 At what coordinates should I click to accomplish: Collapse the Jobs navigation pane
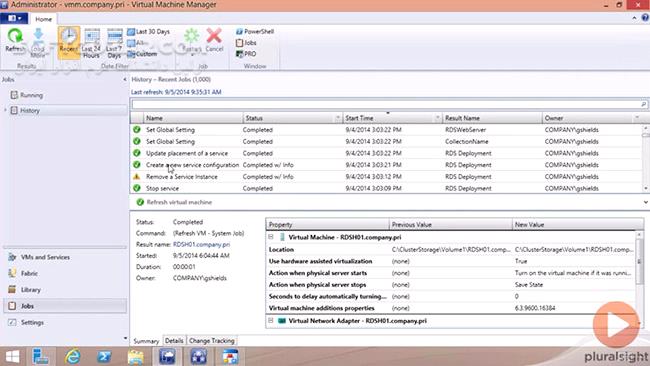pyautogui.click(x=125, y=79)
